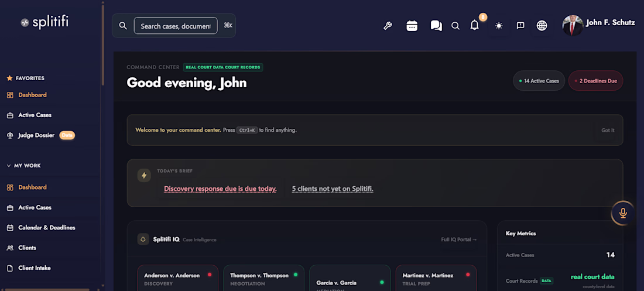
Task: Click the Active Cases metric value 14
Action: pyautogui.click(x=610, y=255)
